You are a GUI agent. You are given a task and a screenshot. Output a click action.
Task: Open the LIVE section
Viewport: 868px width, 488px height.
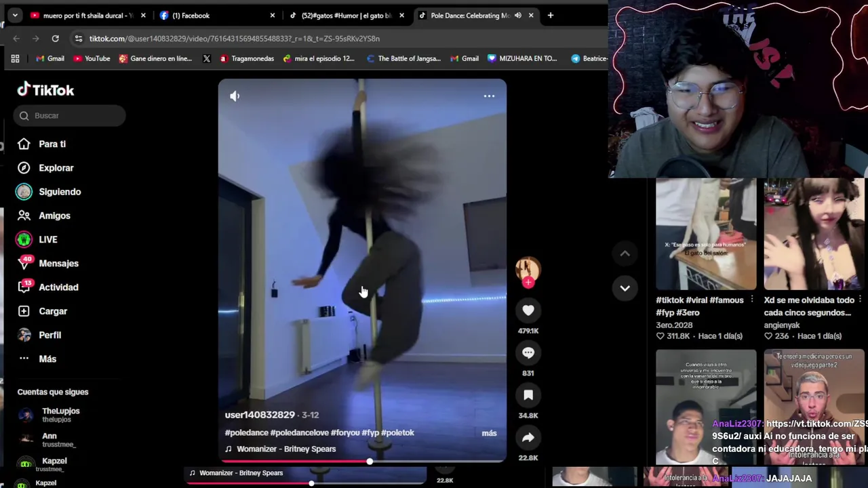[47, 239]
